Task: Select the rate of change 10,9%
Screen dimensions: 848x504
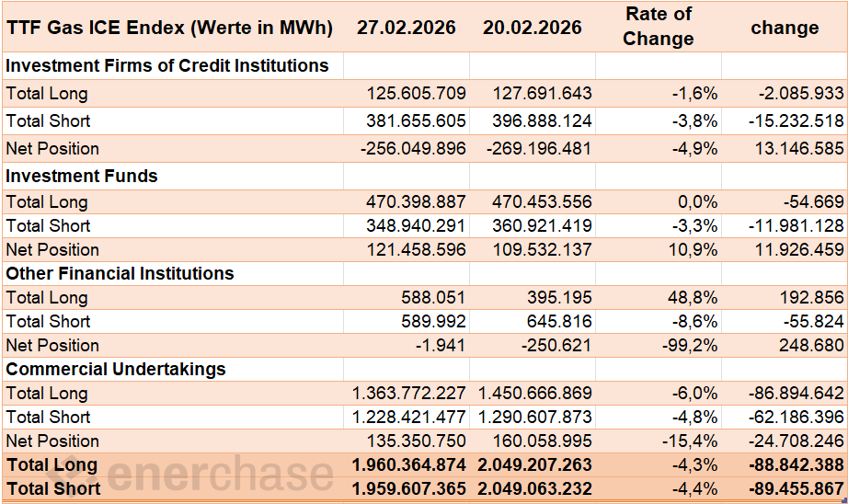Action: tap(694, 249)
